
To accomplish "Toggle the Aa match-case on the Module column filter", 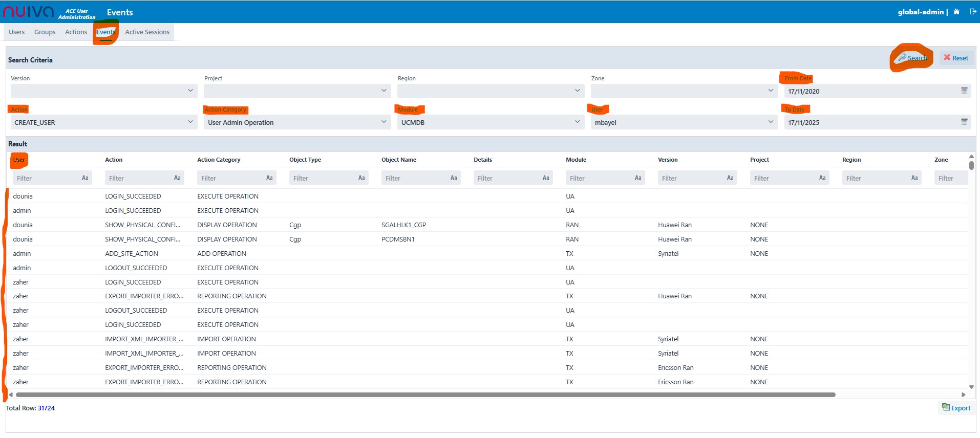I will tap(638, 178).
